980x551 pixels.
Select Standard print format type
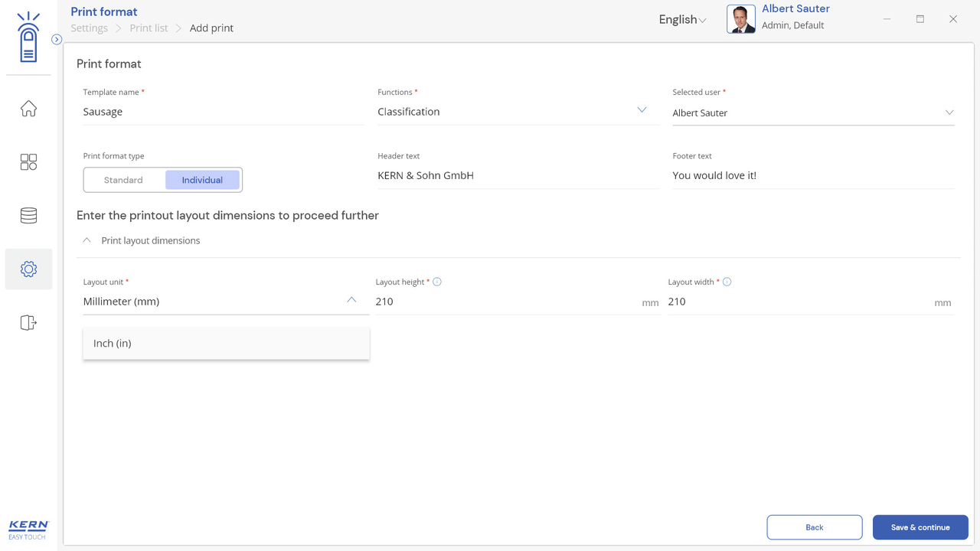123,180
